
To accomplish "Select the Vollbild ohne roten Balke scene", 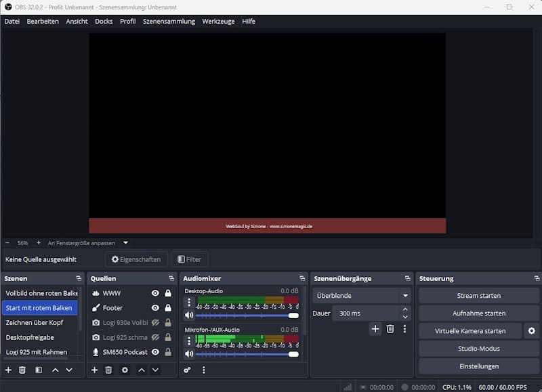I will point(41,292).
